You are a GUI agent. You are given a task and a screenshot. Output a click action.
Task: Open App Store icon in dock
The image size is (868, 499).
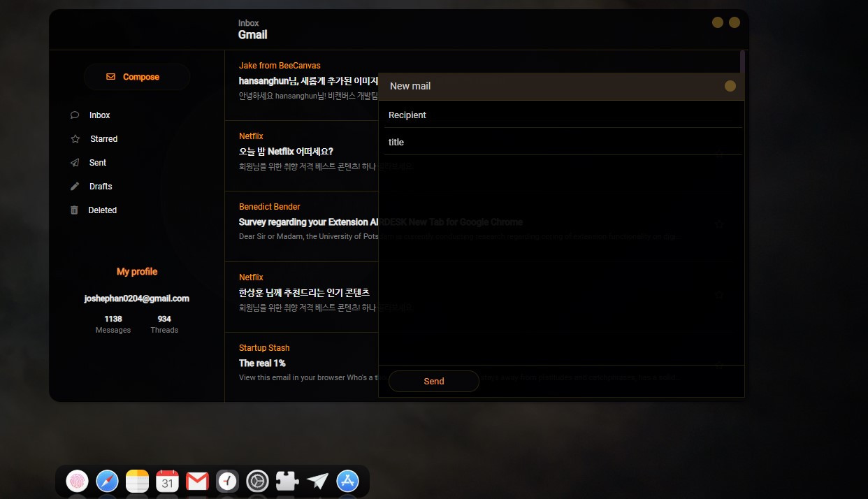point(347,481)
